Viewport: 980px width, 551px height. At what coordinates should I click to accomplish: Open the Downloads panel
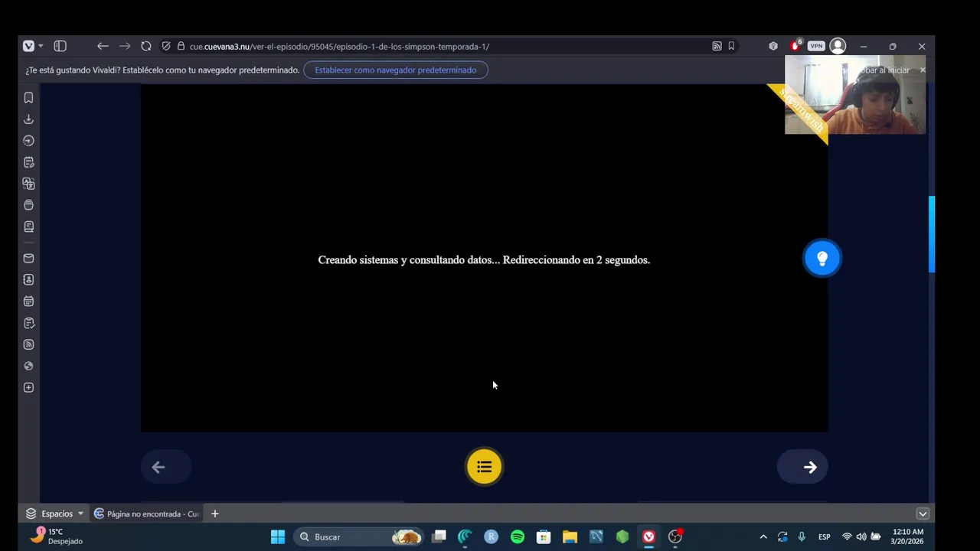tap(28, 119)
